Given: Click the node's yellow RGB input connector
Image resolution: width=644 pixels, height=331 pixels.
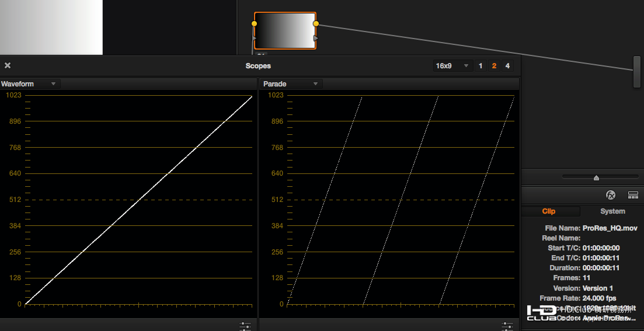Looking at the screenshot, I should click(254, 24).
